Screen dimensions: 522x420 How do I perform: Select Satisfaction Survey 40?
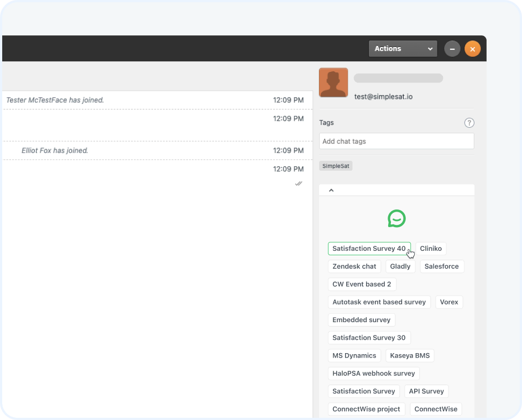coord(369,248)
